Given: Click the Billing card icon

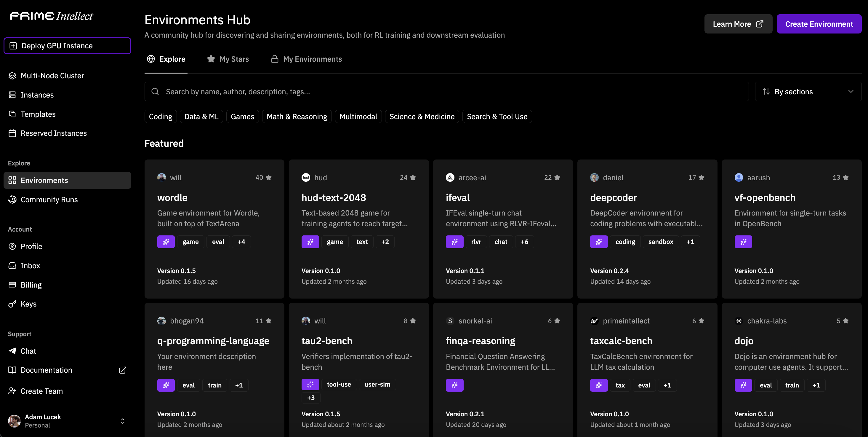Looking at the screenshot, I should pos(12,285).
